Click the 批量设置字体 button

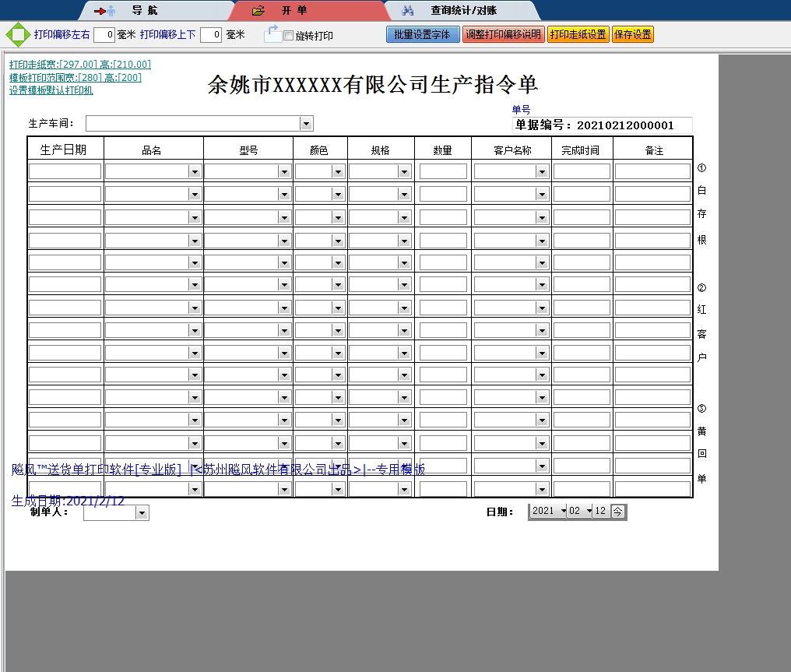click(x=423, y=34)
